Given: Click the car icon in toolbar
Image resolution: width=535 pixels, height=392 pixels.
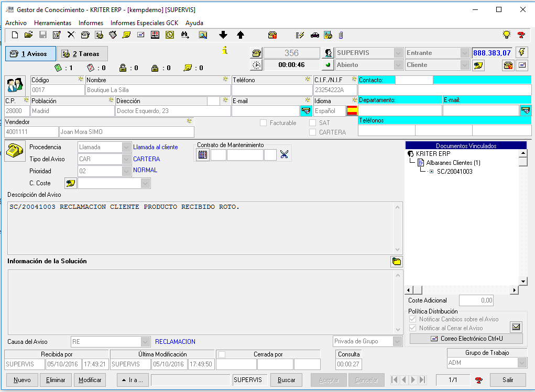Looking at the screenshot, I should click(314, 35).
